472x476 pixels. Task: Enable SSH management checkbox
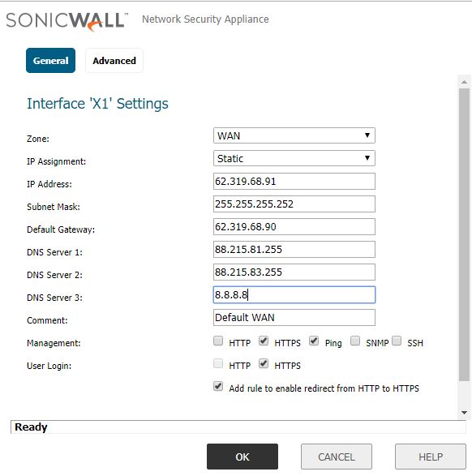coord(397,341)
